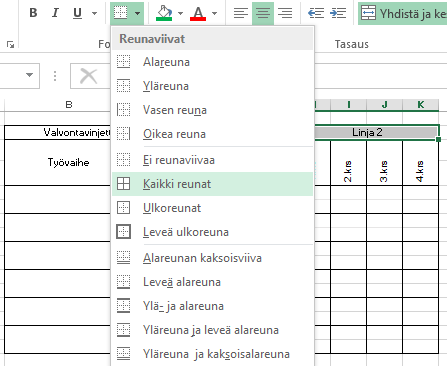
Task: Click Yhdistä ja keskitä merge button
Action: tap(403, 13)
